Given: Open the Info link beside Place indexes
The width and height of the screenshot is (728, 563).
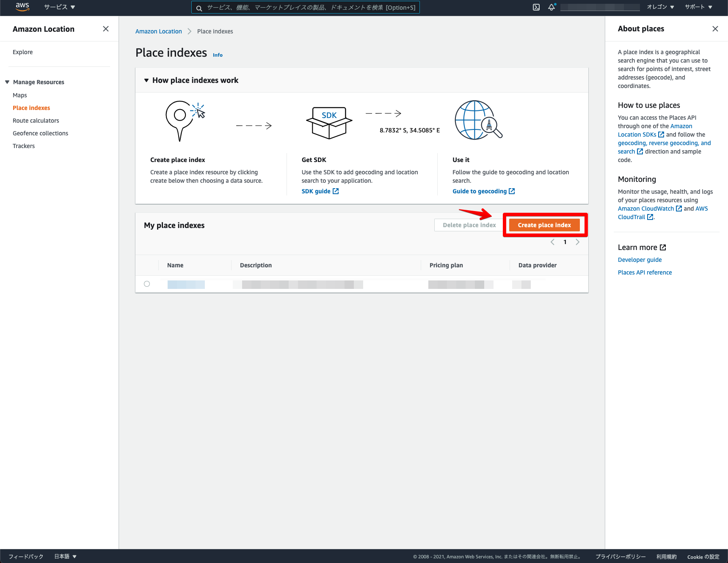Looking at the screenshot, I should pos(218,55).
